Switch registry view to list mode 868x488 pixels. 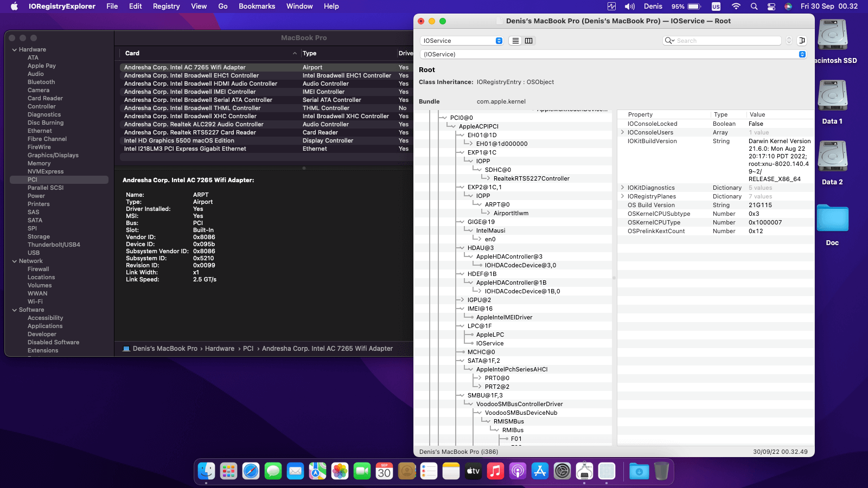coord(515,41)
